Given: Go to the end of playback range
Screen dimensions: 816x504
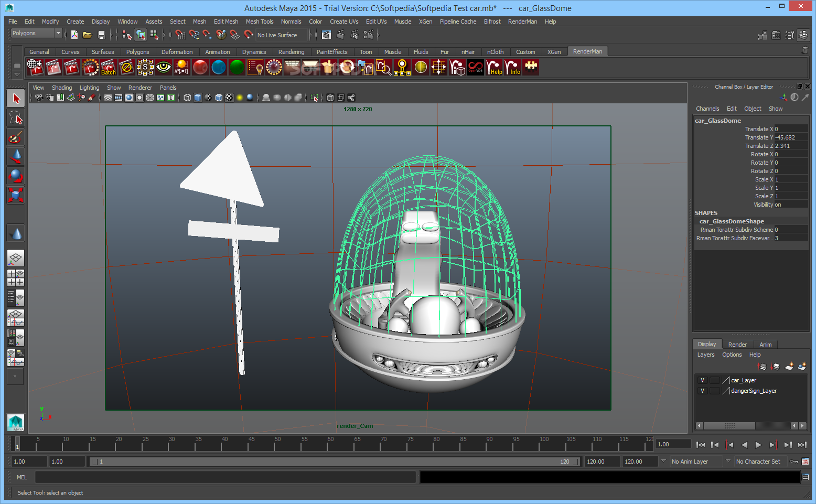Looking at the screenshot, I should click(x=802, y=445).
